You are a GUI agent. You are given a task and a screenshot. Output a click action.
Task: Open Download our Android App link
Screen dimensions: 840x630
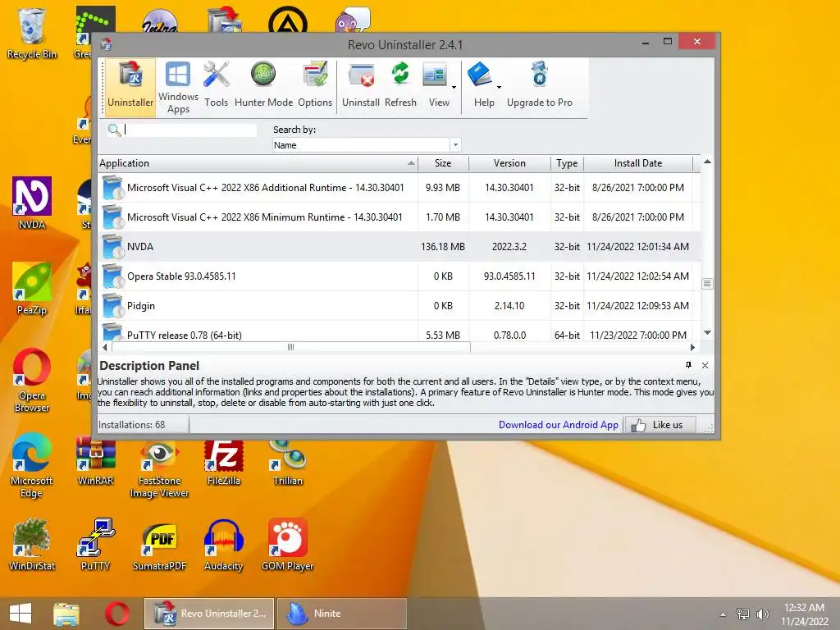pyautogui.click(x=558, y=425)
